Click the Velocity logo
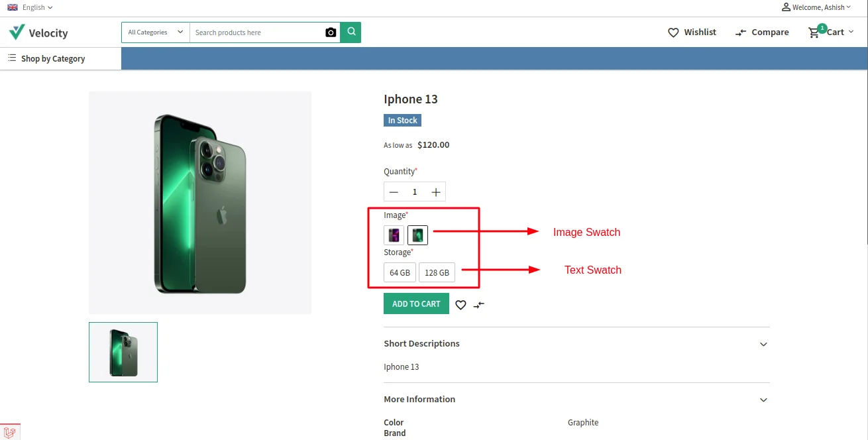The height and width of the screenshot is (440, 868). [x=38, y=32]
